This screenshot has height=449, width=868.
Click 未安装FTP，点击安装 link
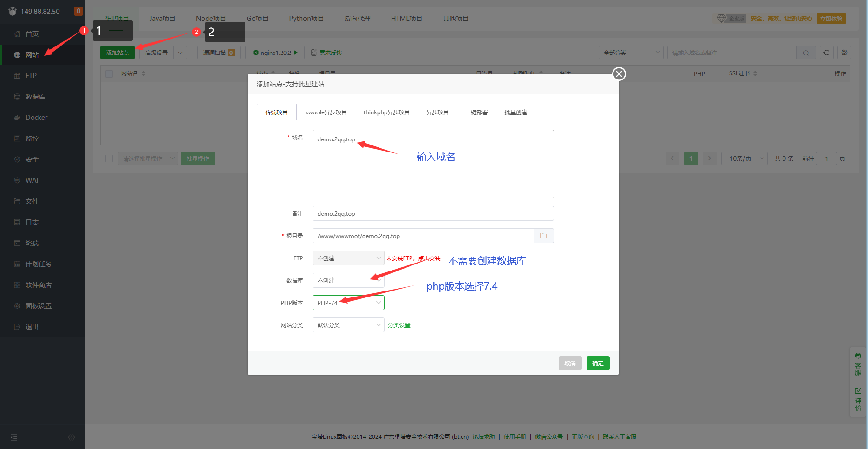(413, 258)
